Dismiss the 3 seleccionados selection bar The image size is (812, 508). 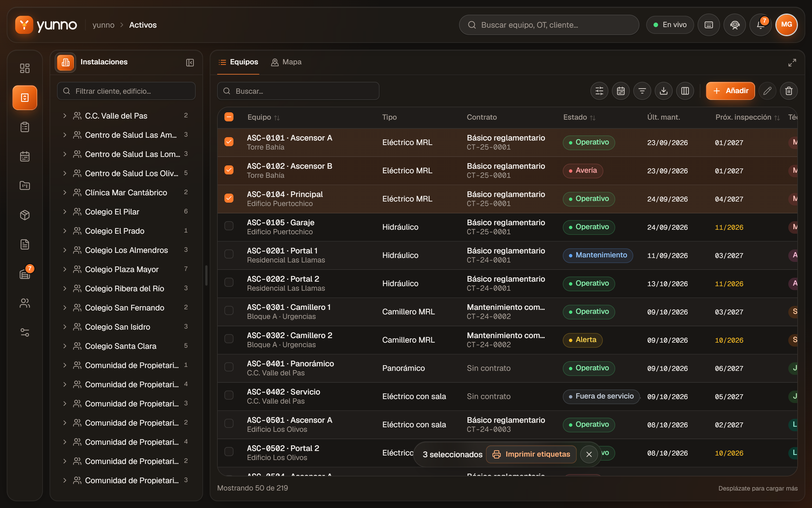(x=589, y=454)
